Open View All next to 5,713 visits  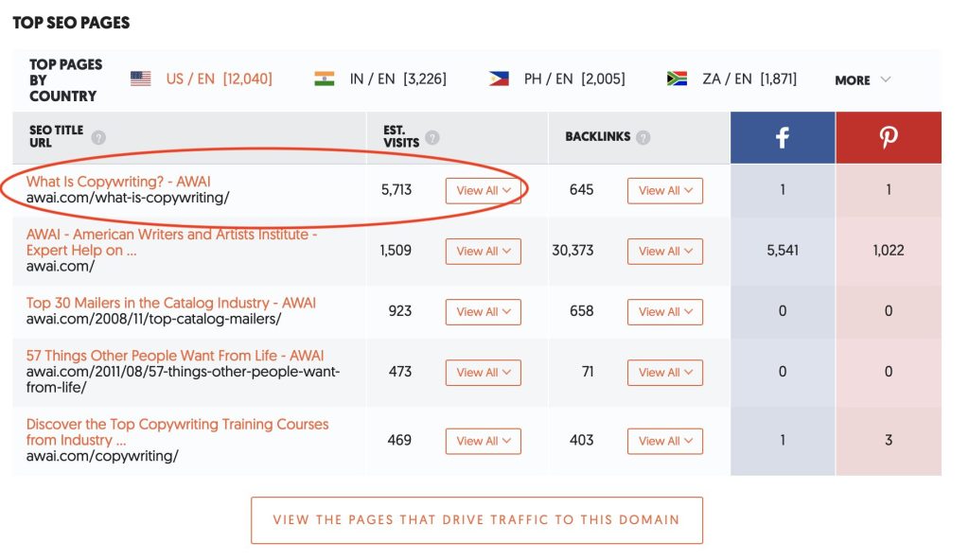pyautogui.click(x=483, y=190)
